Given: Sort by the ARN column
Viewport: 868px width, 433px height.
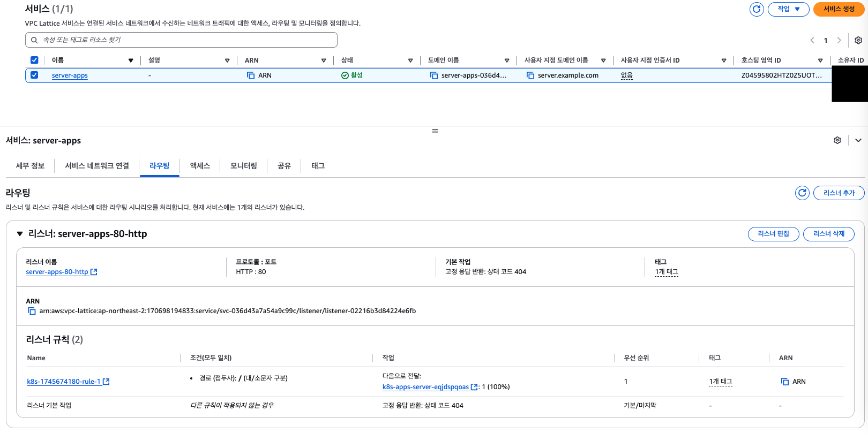Looking at the screenshot, I should click(x=324, y=60).
